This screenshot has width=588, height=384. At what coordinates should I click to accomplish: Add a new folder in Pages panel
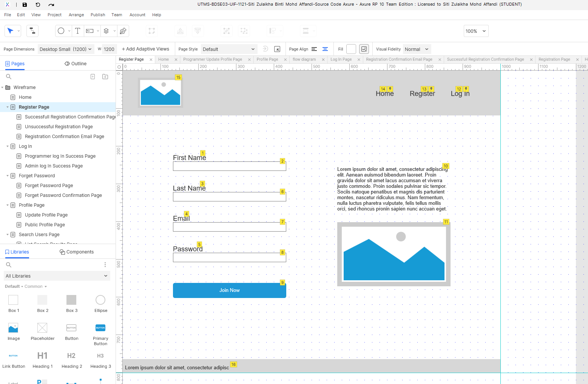pyautogui.click(x=105, y=77)
